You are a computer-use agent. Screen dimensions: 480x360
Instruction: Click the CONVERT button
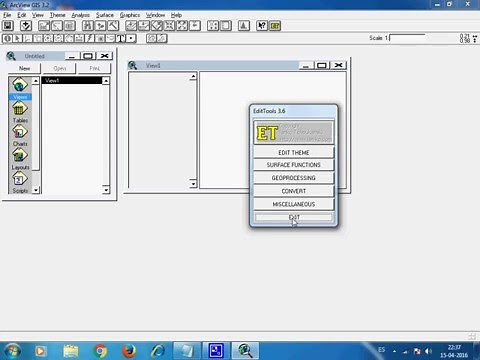tap(294, 191)
